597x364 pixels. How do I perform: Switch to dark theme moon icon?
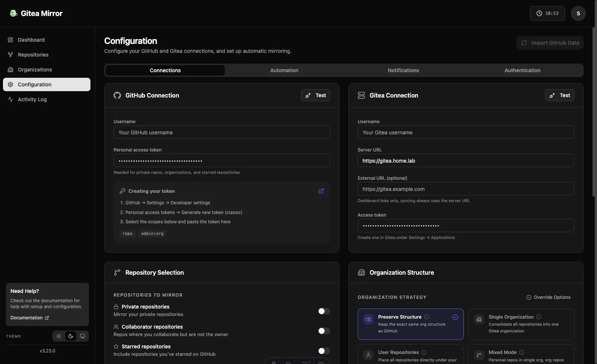(x=71, y=336)
